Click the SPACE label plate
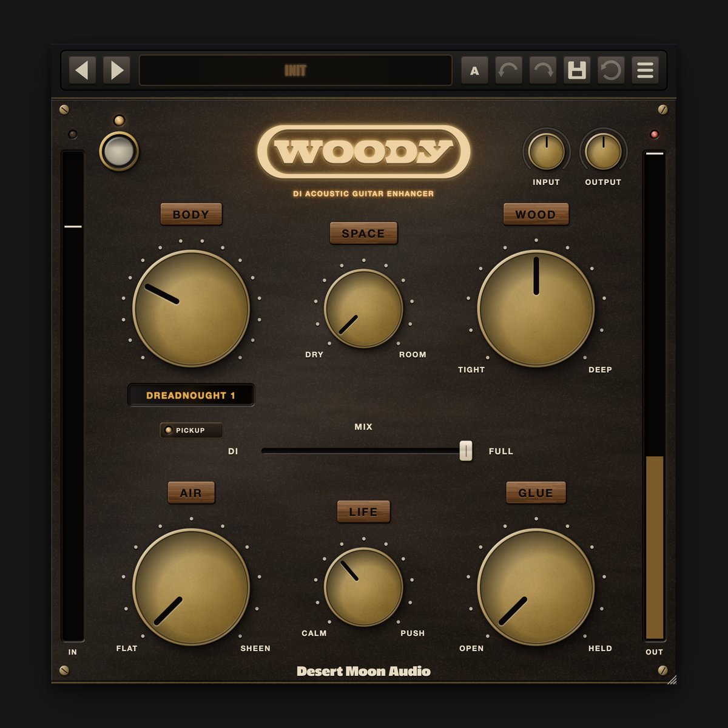 363,233
